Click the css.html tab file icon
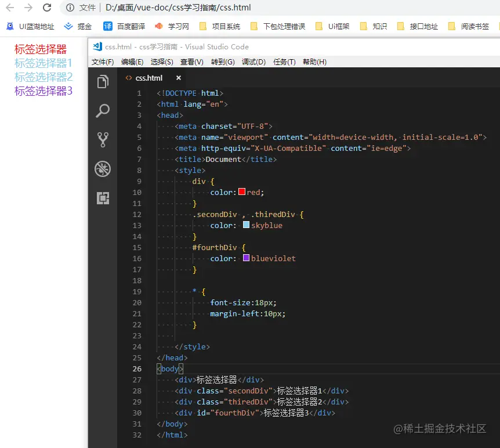Viewport: 500px width, 448px height. 129,78
